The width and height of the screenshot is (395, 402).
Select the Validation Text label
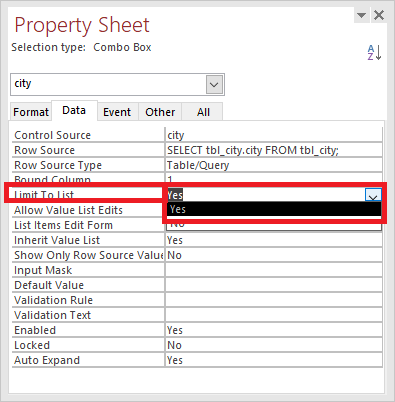(x=52, y=315)
